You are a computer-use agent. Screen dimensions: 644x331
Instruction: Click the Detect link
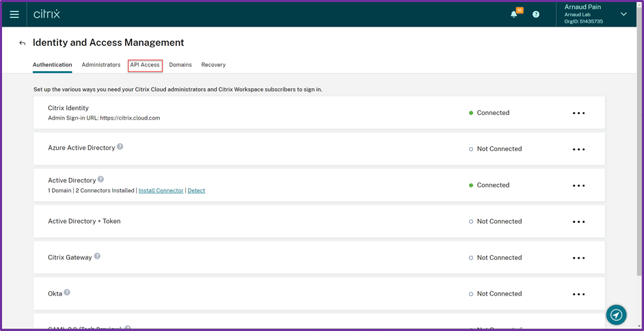coord(196,191)
